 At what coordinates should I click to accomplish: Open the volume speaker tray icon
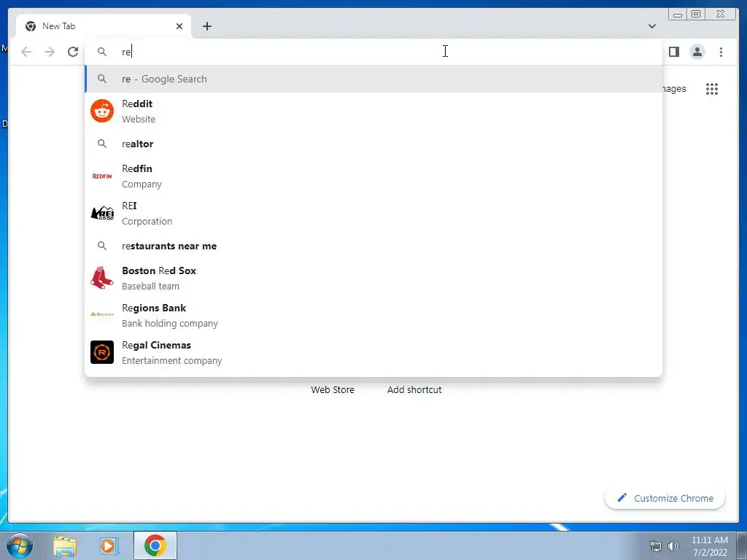673,546
